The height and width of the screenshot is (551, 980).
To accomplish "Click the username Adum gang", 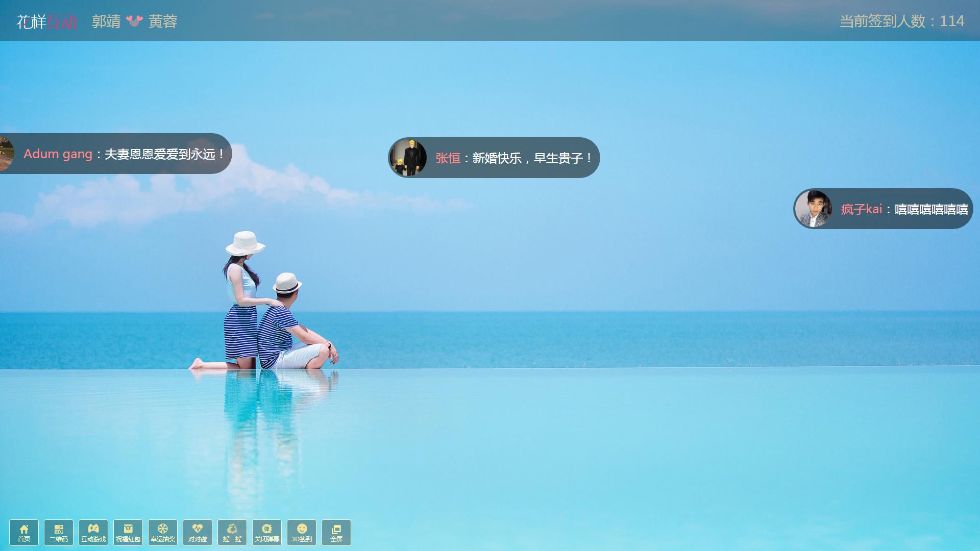I will pyautogui.click(x=58, y=154).
